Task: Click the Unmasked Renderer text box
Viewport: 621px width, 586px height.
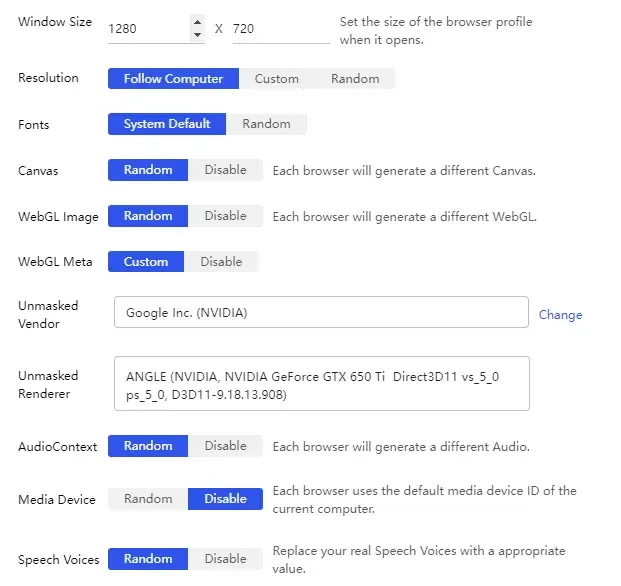Action: point(320,384)
